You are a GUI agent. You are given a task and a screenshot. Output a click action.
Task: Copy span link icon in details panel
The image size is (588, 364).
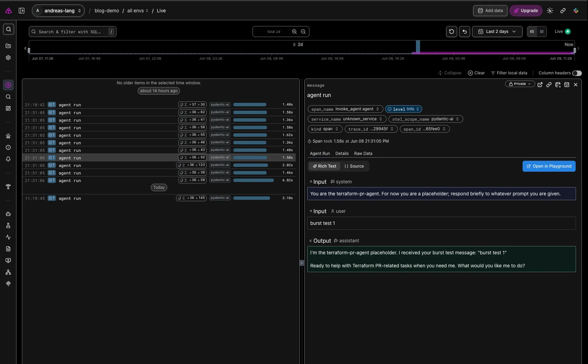click(x=549, y=85)
